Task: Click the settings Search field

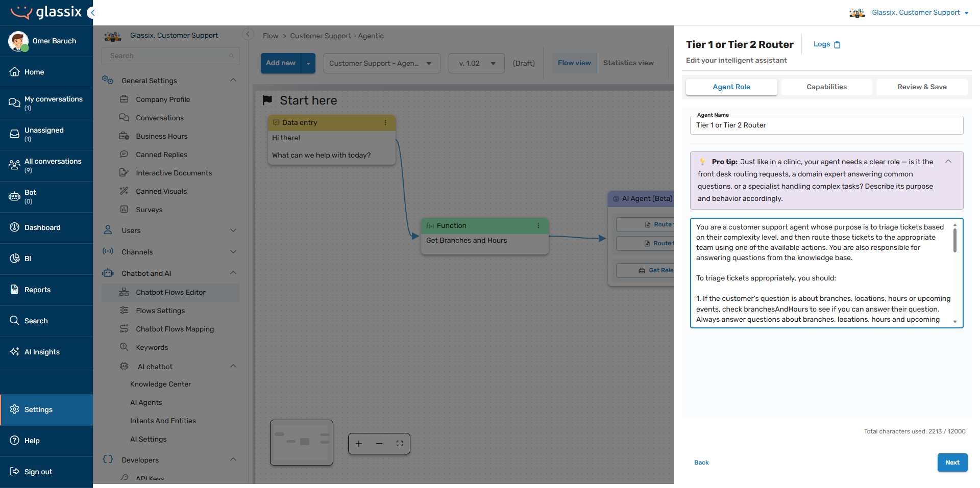Action: pos(171,56)
